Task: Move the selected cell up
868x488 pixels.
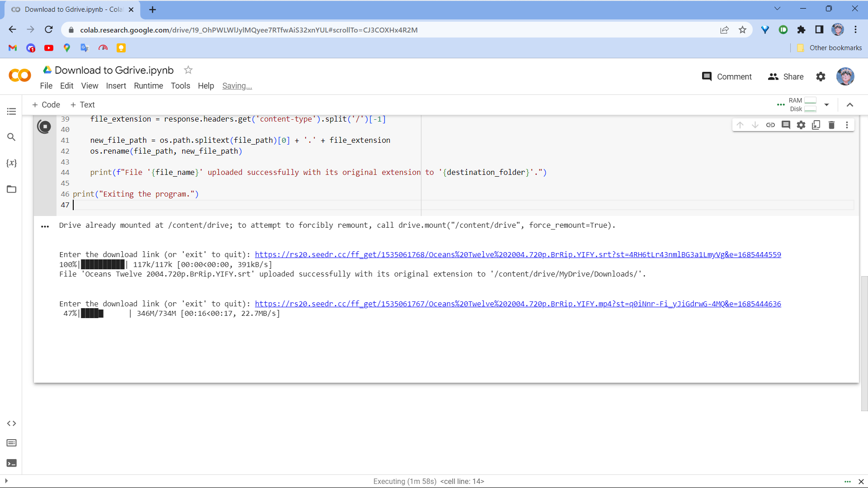Action: [x=740, y=125]
